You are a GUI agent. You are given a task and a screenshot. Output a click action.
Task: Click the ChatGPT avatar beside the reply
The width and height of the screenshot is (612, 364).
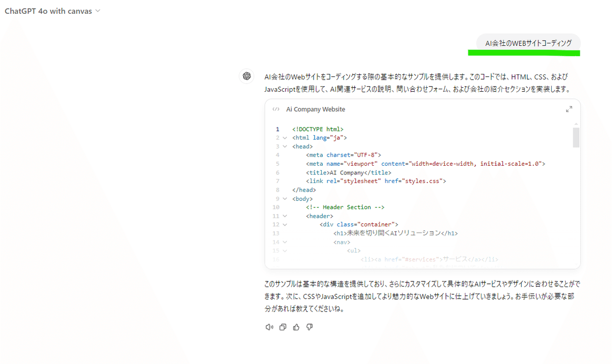click(247, 75)
